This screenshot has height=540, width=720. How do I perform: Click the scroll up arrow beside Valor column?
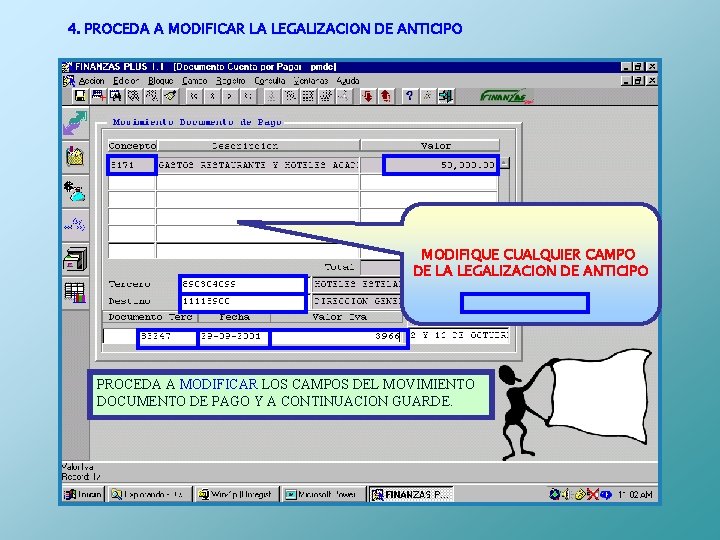pyautogui.click(x=504, y=163)
